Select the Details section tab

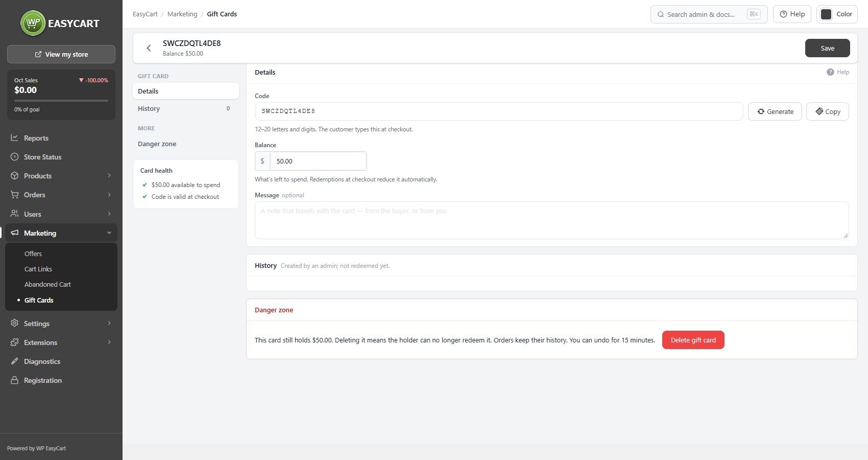pos(185,91)
